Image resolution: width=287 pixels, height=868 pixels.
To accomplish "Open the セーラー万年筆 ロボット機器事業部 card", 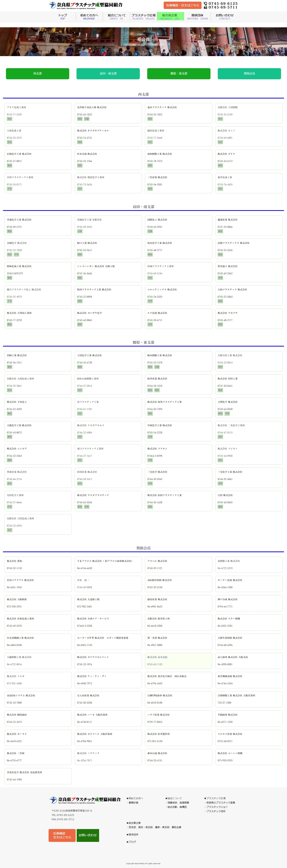I will click(x=108, y=642).
